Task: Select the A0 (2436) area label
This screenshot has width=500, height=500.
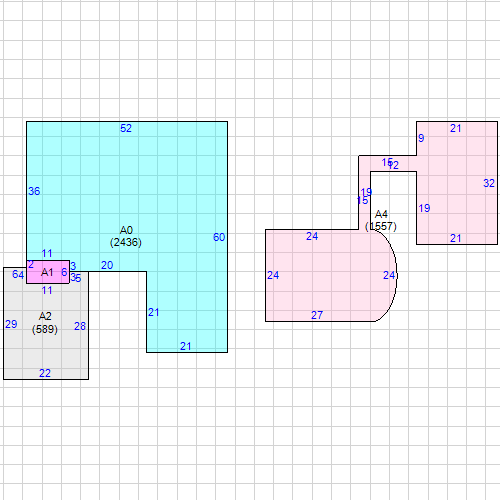Action: (x=126, y=236)
